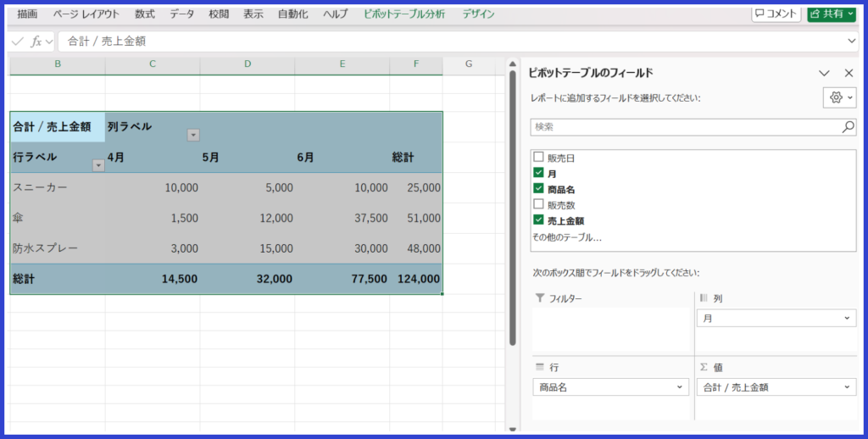The width and height of the screenshot is (868, 439).
Task: Click the field list 検索 input box
Action: coord(683,126)
